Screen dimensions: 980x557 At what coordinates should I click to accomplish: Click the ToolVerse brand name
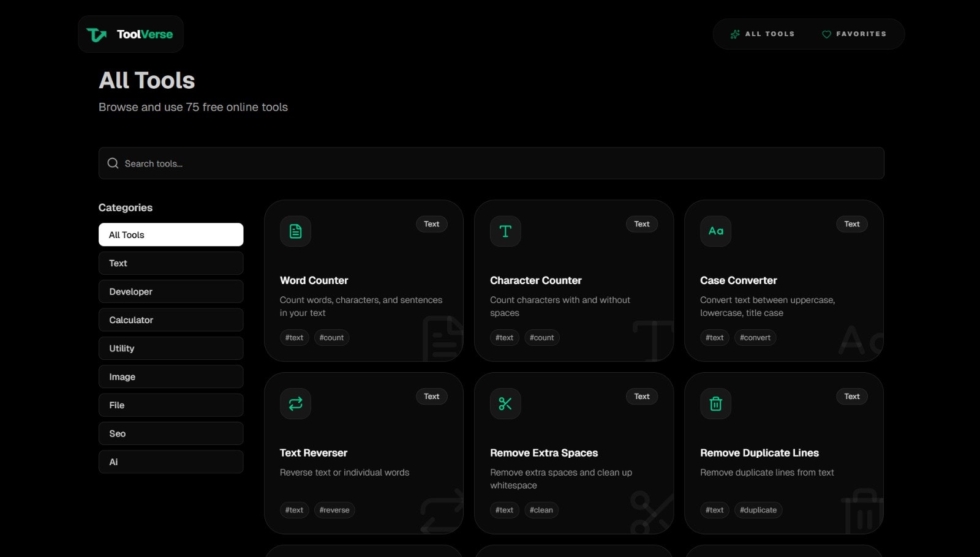pos(145,34)
